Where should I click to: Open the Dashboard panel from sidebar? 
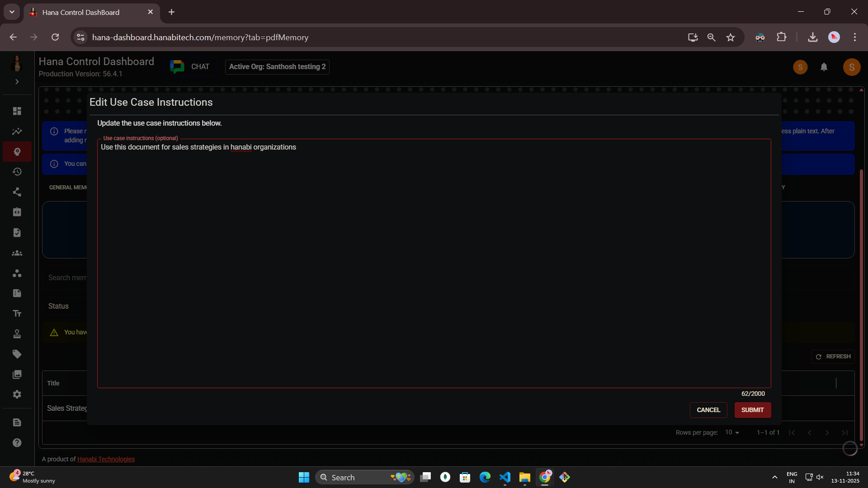click(x=17, y=111)
